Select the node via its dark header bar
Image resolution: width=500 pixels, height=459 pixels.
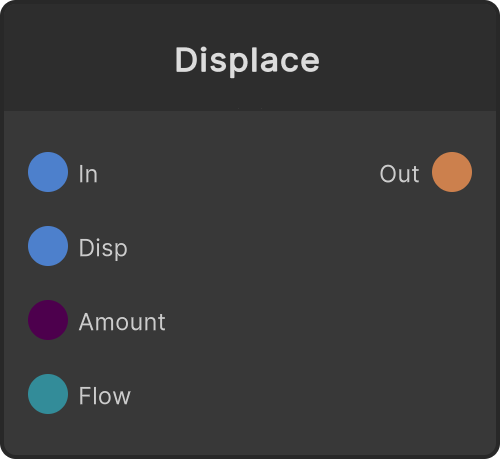(x=250, y=57)
